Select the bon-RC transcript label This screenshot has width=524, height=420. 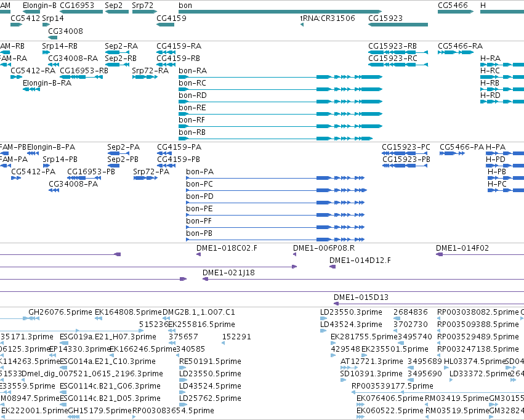coord(193,83)
